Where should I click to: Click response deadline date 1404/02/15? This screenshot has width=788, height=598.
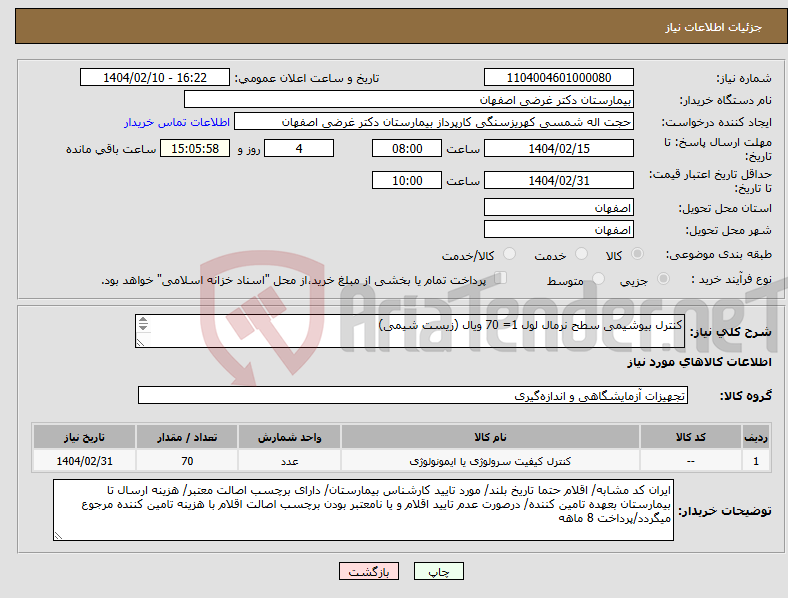558,149
